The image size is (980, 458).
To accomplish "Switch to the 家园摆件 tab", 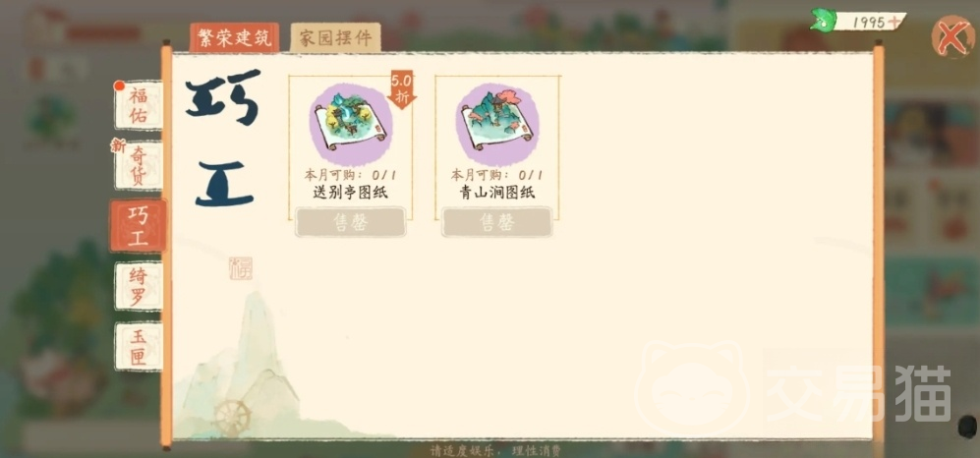I will [335, 38].
